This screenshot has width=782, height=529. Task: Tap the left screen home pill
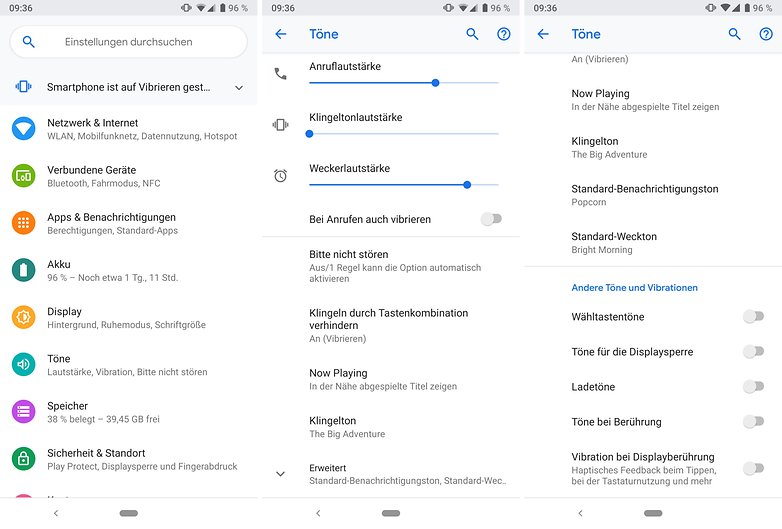coord(129,513)
